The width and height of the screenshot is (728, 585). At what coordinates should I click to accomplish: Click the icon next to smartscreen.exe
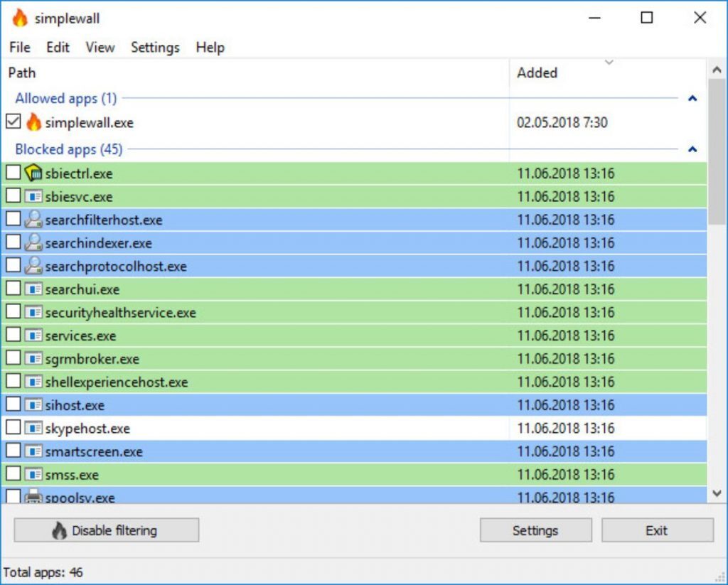32,451
